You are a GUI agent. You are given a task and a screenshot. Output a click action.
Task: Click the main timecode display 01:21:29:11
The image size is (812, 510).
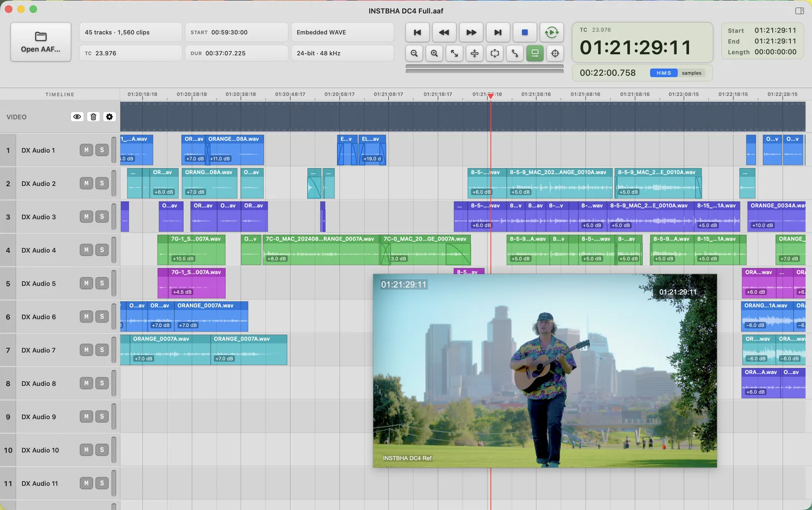click(x=635, y=48)
